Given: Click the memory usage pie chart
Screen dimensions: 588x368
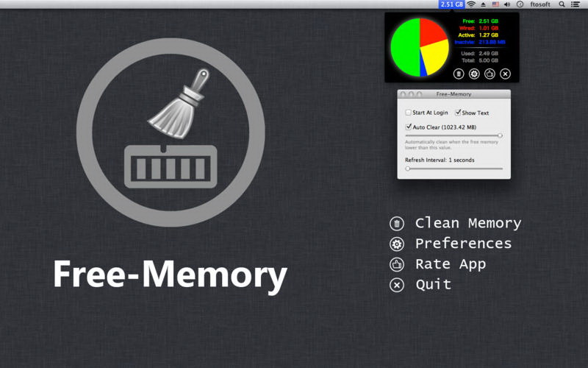Looking at the screenshot, I should [420, 48].
